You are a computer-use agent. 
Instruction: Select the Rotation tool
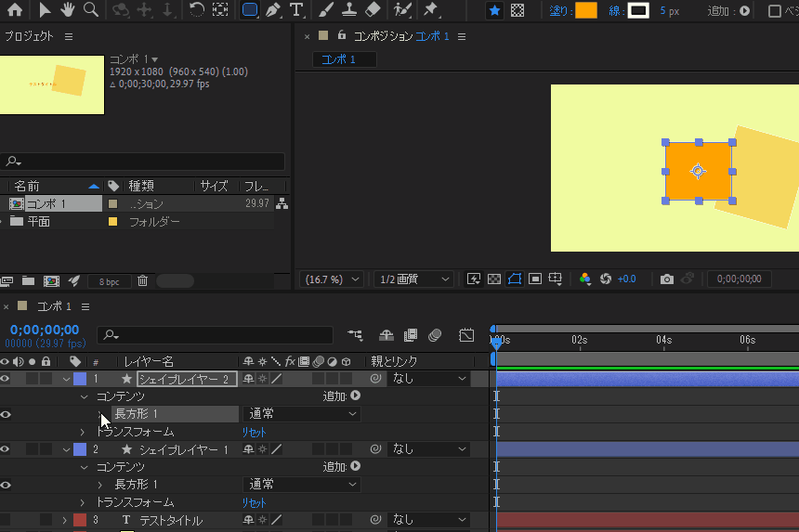click(197, 9)
